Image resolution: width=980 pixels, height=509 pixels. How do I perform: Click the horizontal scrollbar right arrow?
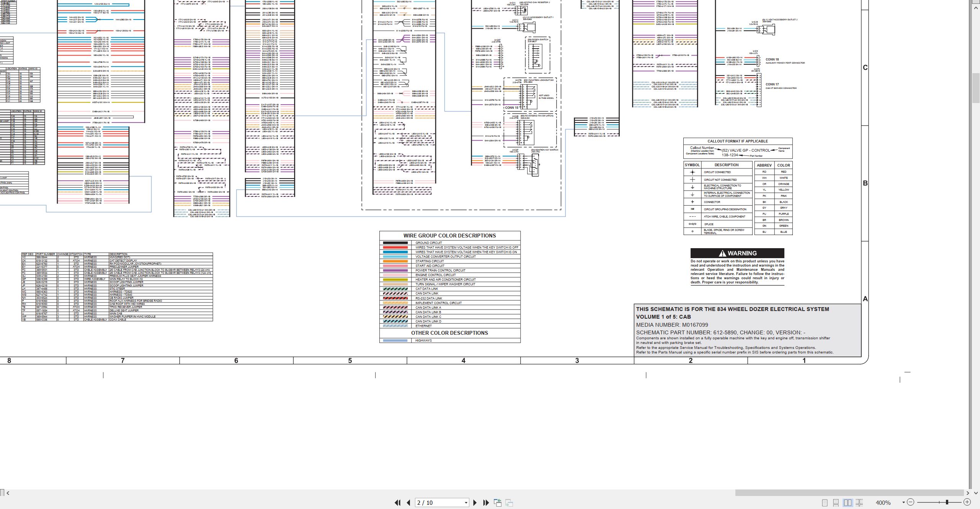tap(968, 493)
